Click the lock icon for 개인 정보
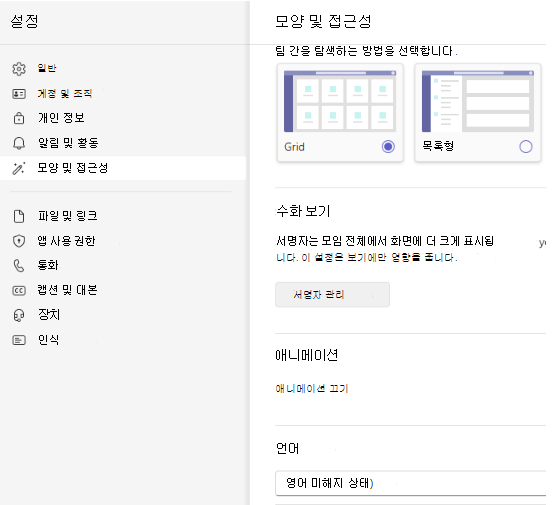The height and width of the screenshot is (505, 553). (x=19, y=118)
